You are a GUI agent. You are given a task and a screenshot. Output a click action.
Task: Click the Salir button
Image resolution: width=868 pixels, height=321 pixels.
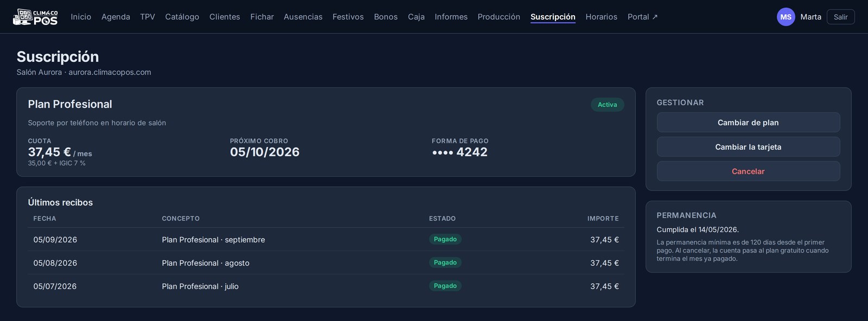tap(840, 17)
